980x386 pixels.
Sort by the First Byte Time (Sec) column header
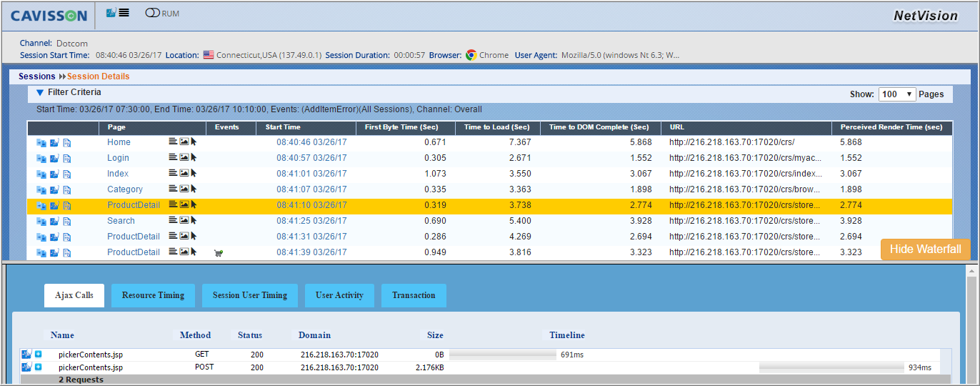click(401, 127)
